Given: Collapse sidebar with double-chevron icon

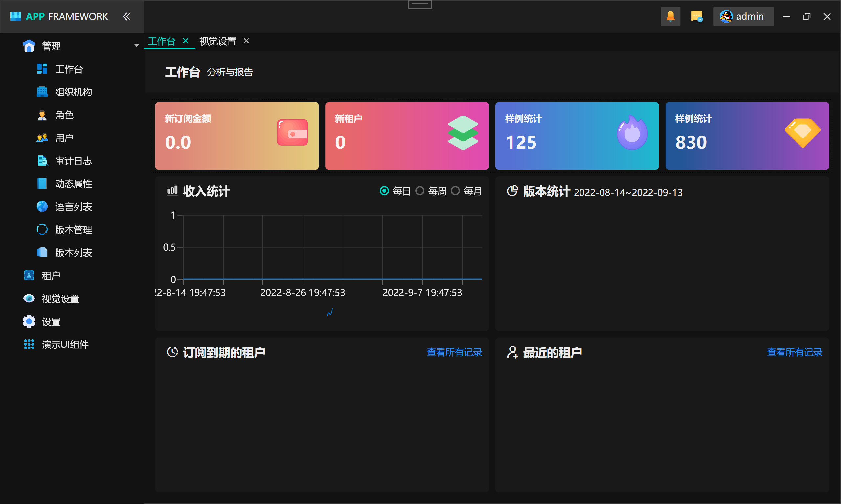Looking at the screenshot, I should (x=126, y=16).
